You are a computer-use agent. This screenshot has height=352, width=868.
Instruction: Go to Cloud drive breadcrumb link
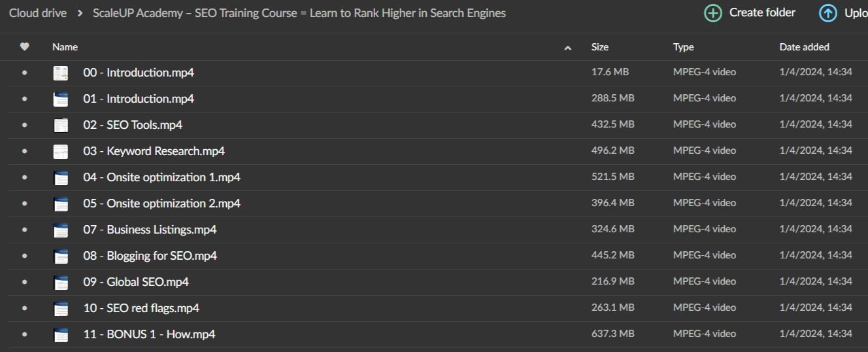point(37,13)
